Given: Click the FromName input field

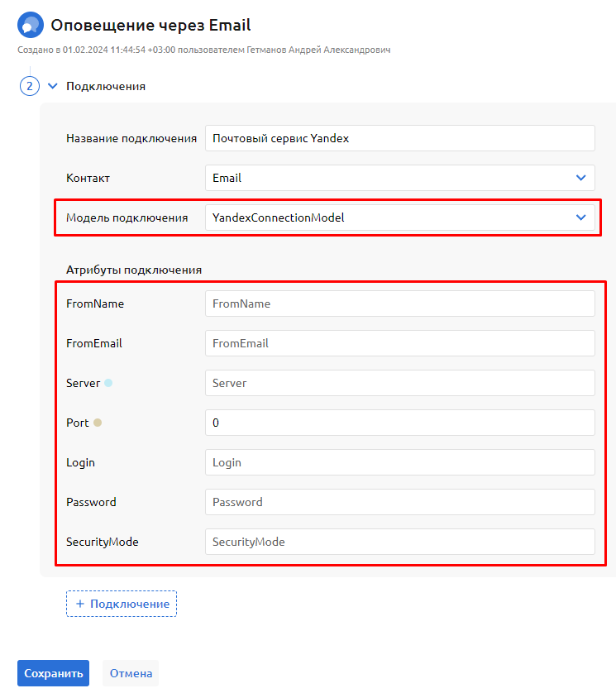Looking at the screenshot, I should tap(399, 303).
